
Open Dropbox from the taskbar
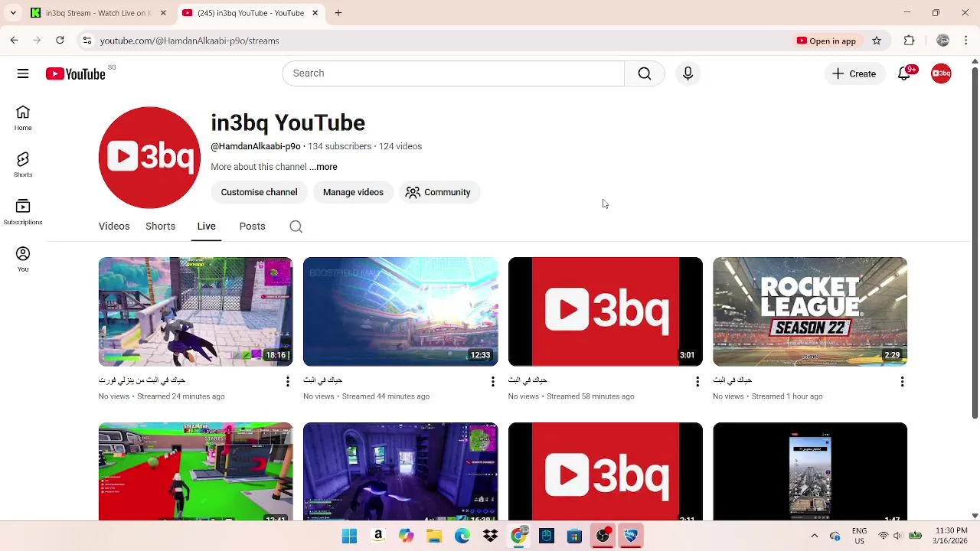pos(490,536)
